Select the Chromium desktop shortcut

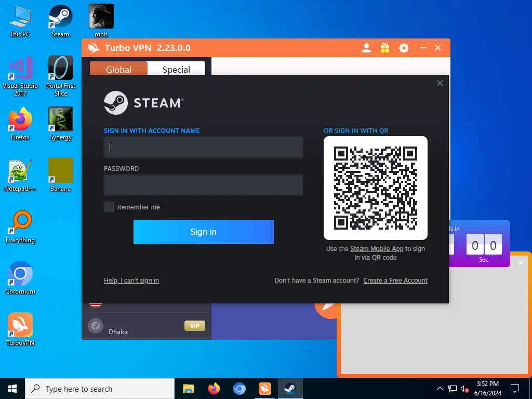[20, 278]
